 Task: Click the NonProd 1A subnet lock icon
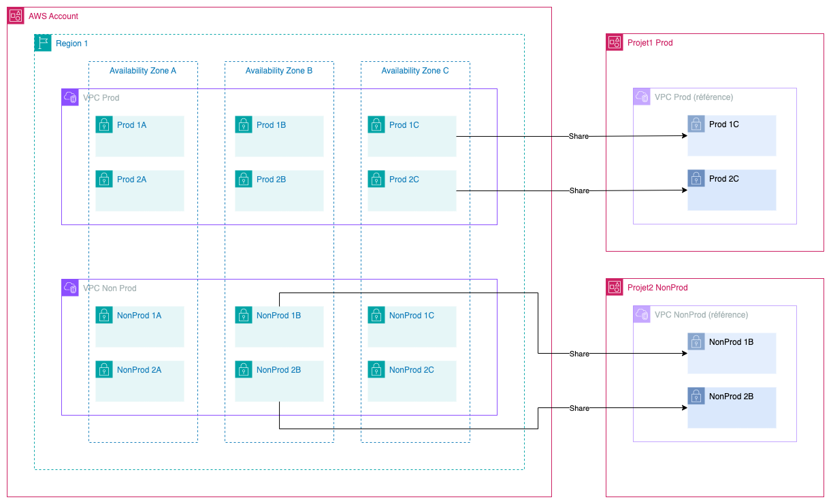104,315
